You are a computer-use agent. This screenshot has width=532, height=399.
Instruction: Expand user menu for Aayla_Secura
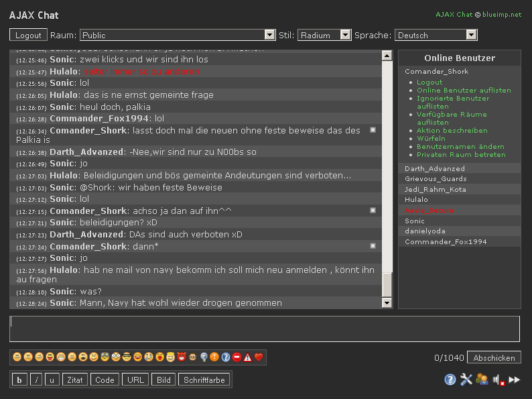[429, 210]
